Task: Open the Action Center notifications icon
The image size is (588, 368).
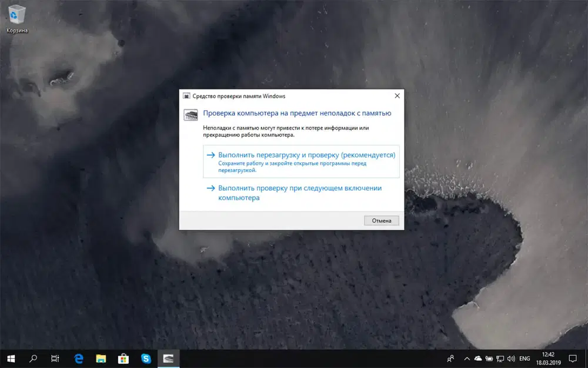Action: click(573, 359)
